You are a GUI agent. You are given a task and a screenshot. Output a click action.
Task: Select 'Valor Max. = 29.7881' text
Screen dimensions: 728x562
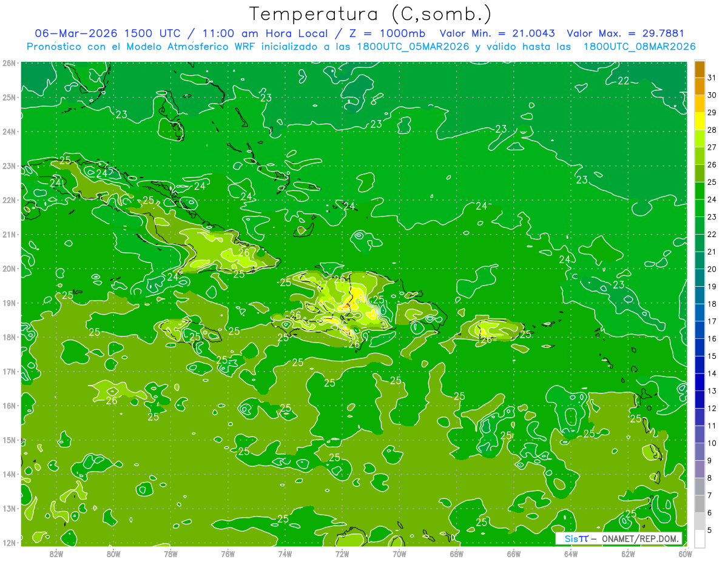625,33
